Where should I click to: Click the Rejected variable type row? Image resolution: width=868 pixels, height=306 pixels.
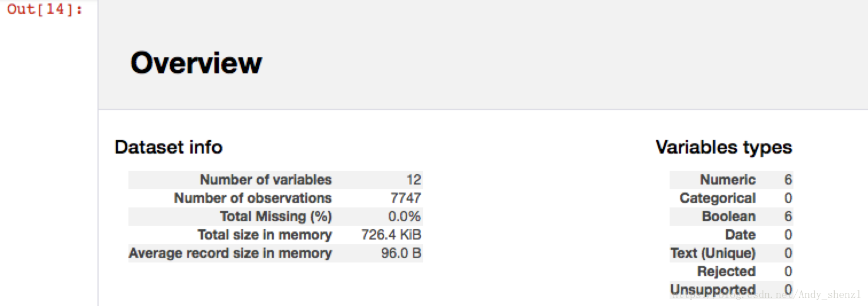pos(732,271)
